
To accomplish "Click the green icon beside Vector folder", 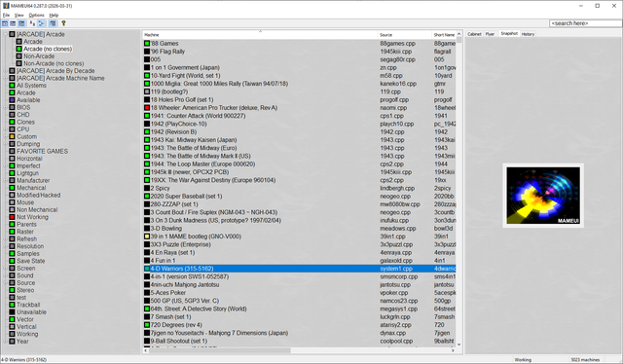I will pyautogui.click(x=12, y=319).
